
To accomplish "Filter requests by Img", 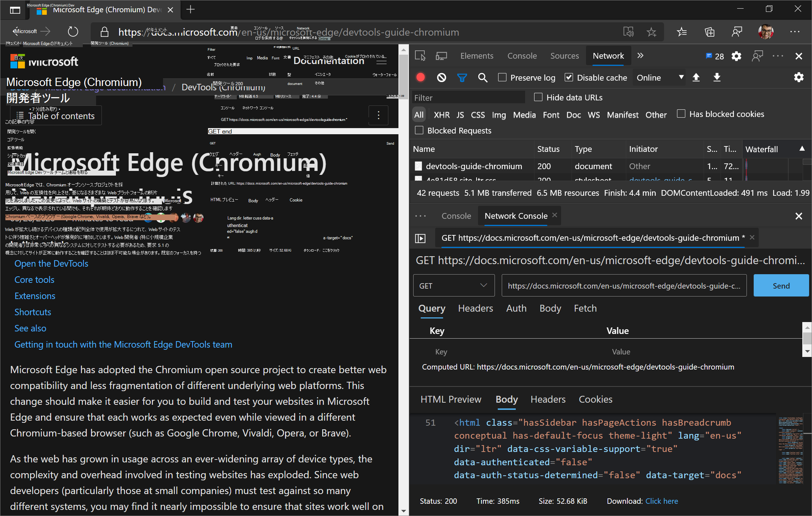I will coord(499,115).
